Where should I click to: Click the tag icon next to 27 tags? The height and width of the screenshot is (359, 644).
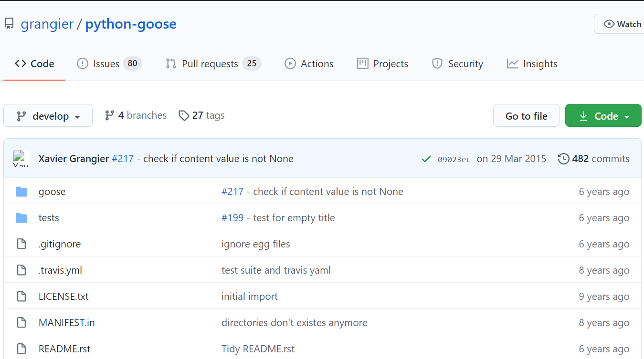pos(184,115)
